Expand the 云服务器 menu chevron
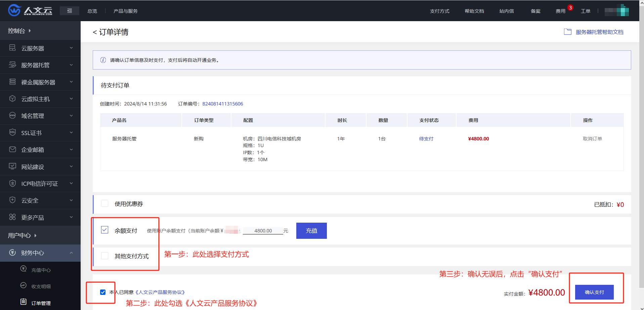 tap(71, 48)
